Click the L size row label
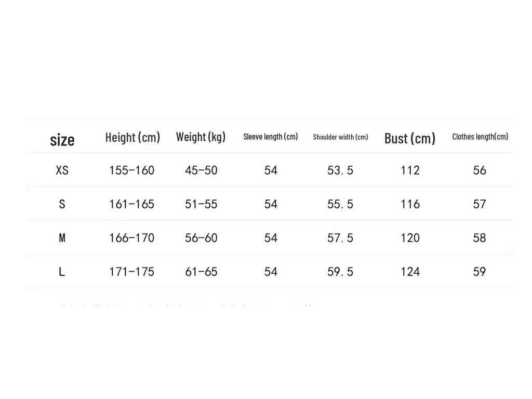 (x=62, y=272)
